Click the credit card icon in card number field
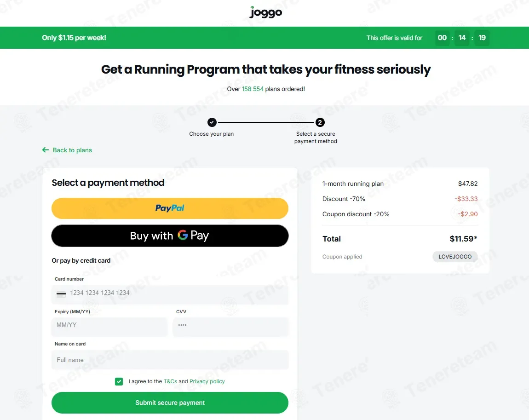Viewport: 529px width, 420px height. (61, 293)
